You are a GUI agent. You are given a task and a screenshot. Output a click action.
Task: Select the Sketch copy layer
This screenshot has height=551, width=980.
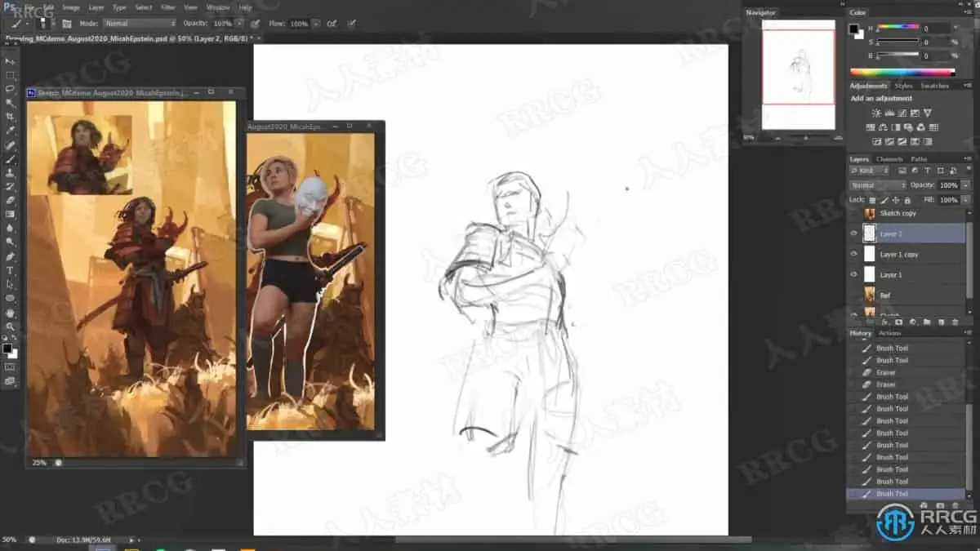(x=906, y=213)
